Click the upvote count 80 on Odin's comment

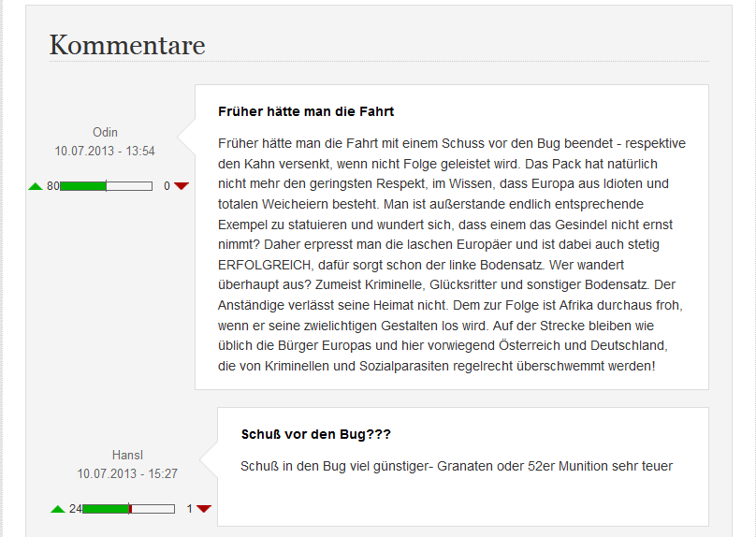pos(53,186)
